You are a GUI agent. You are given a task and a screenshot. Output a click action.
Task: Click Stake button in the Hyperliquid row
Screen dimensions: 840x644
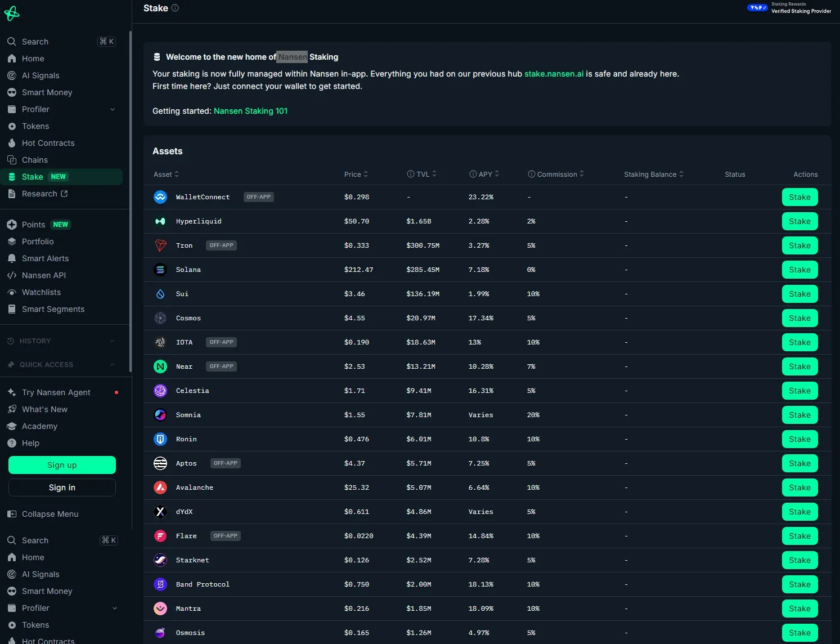[x=799, y=221]
